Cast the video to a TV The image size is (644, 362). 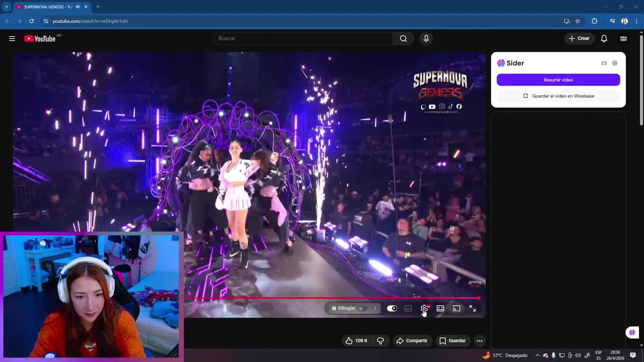pyautogui.click(x=456, y=308)
